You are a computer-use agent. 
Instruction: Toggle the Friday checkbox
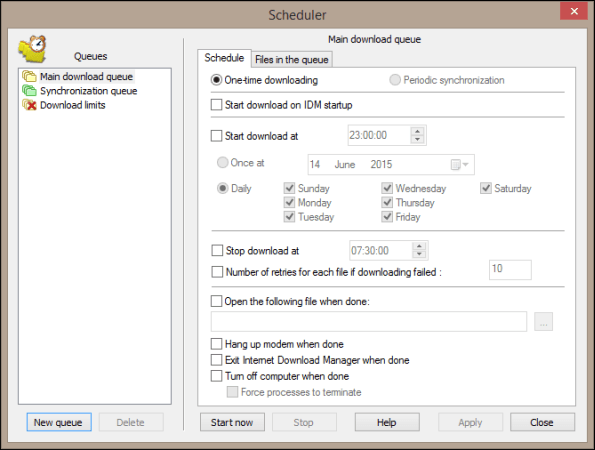coord(387,217)
